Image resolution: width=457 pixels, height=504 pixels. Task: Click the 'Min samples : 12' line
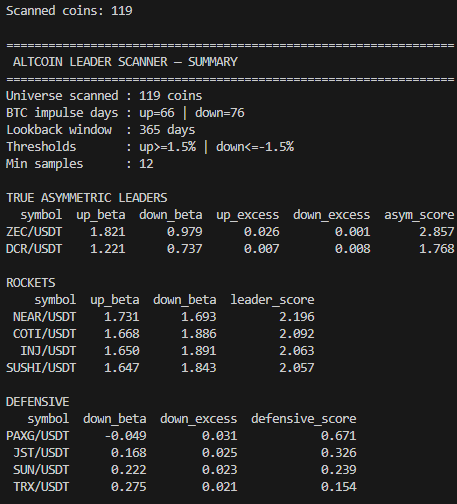(80, 164)
